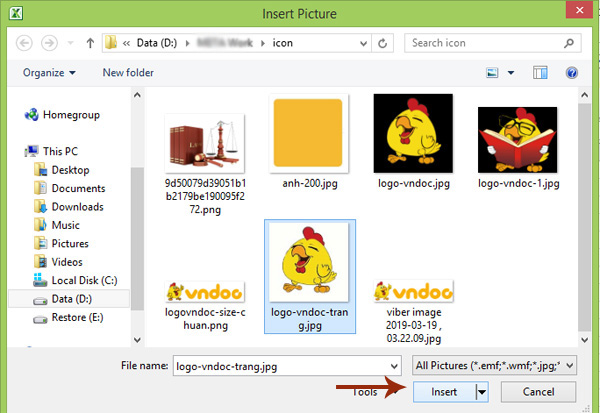
Task: Select Data (D:) in the address path
Action: (x=157, y=43)
